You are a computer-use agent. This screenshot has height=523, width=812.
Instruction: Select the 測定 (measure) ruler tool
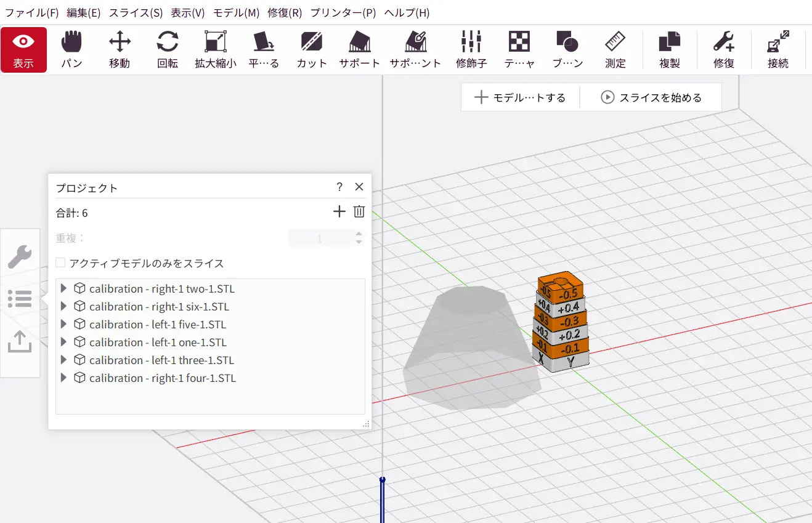pyautogui.click(x=615, y=49)
